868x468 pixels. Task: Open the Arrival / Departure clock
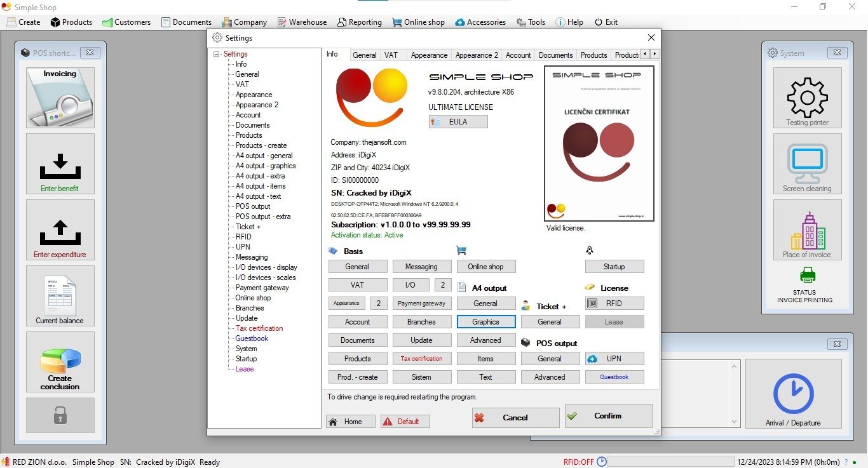coord(793,394)
